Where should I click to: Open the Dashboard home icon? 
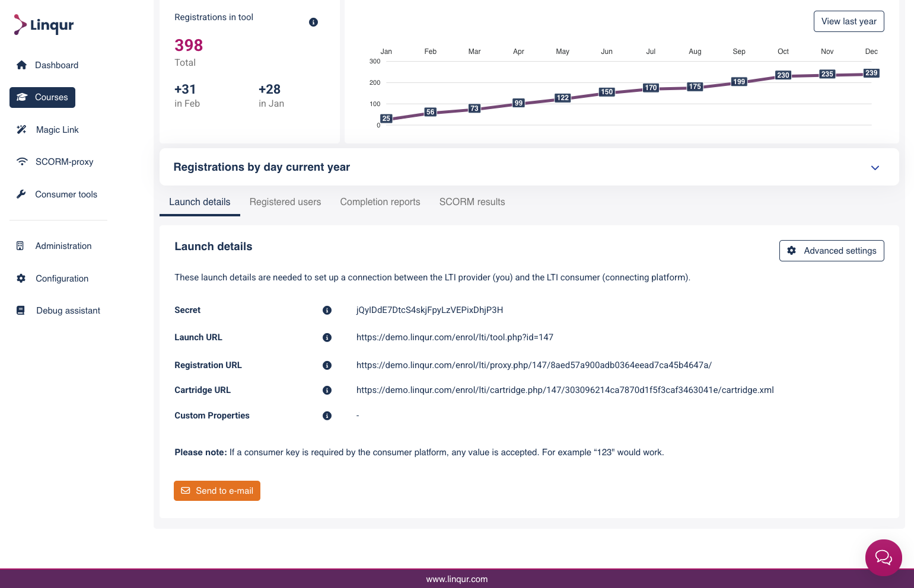(x=21, y=65)
